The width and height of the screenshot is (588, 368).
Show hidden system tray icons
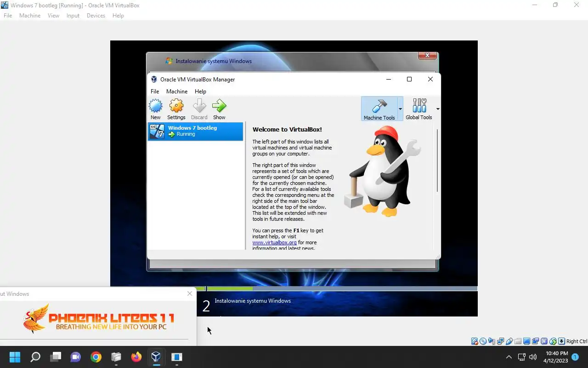click(x=509, y=357)
